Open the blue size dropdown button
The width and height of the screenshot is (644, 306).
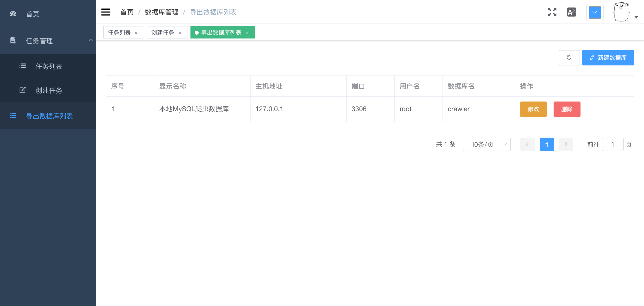[x=594, y=13]
